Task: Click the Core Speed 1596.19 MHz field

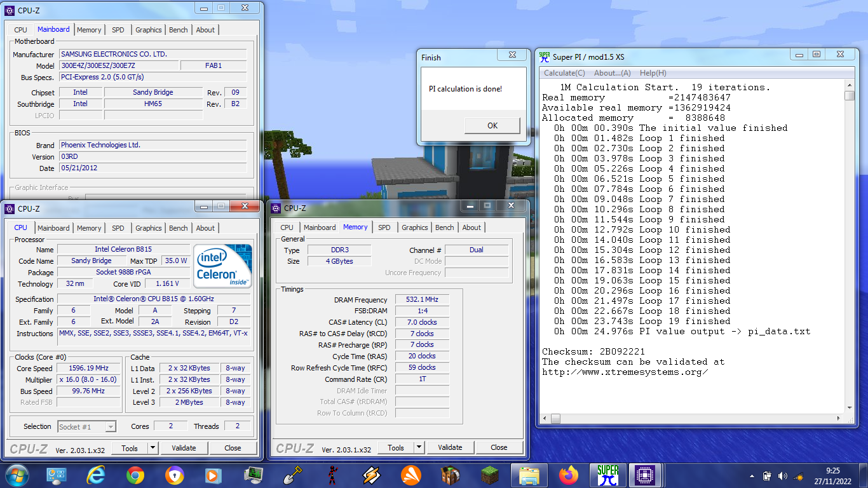Action: pos(88,369)
